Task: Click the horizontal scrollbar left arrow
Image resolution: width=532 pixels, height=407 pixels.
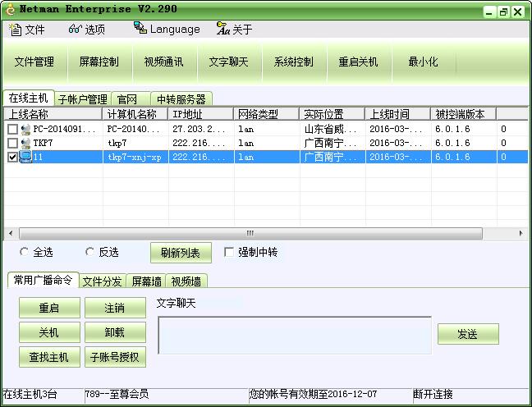Action: (x=11, y=233)
